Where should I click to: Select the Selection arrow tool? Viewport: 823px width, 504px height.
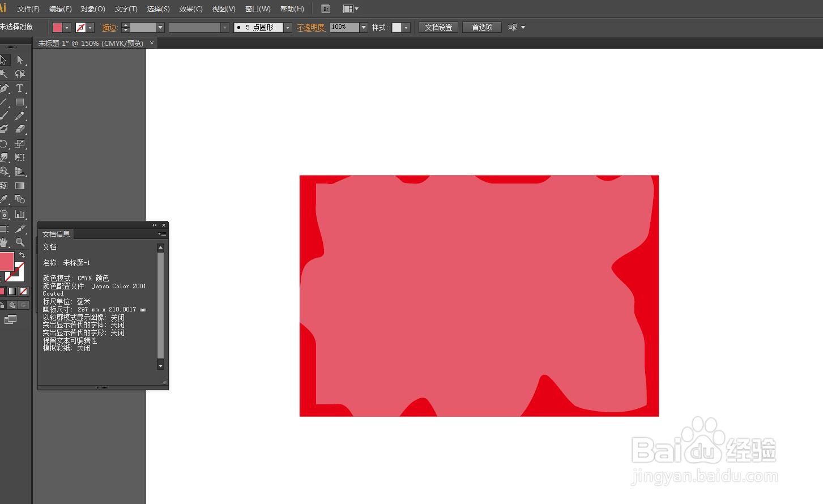coord(3,60)
